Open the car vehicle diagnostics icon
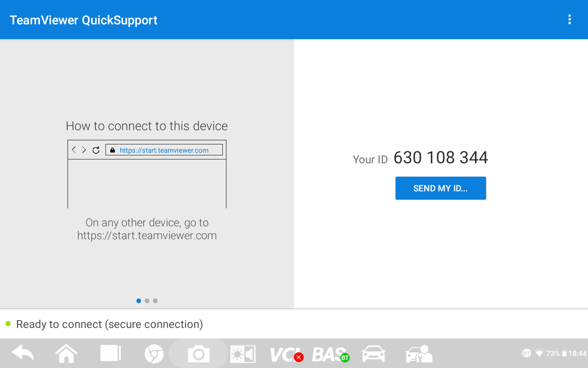Screen dimensions: 588x368 tap(373, 354)
